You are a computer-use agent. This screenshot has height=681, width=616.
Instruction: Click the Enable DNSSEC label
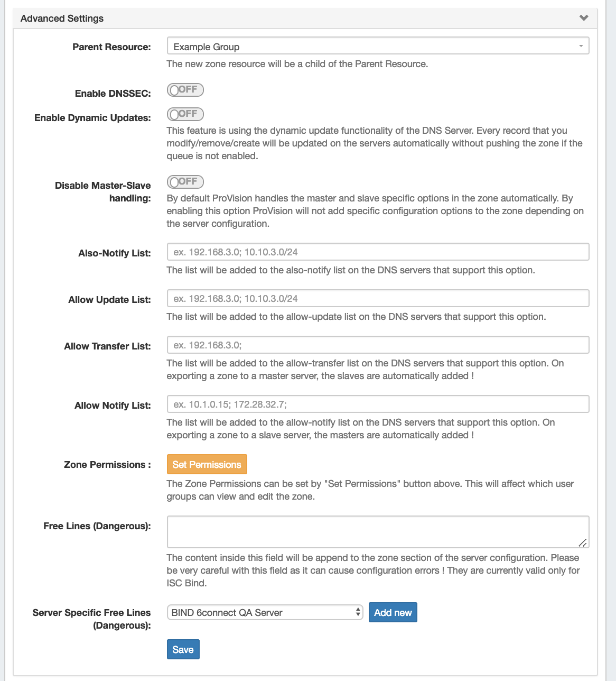click(113, 94)
